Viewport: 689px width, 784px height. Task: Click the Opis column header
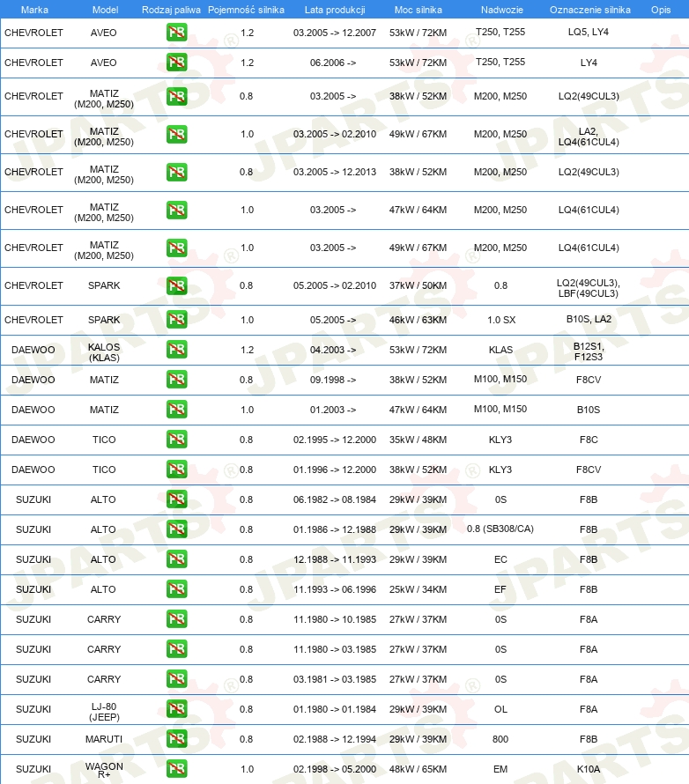[661, 10]
